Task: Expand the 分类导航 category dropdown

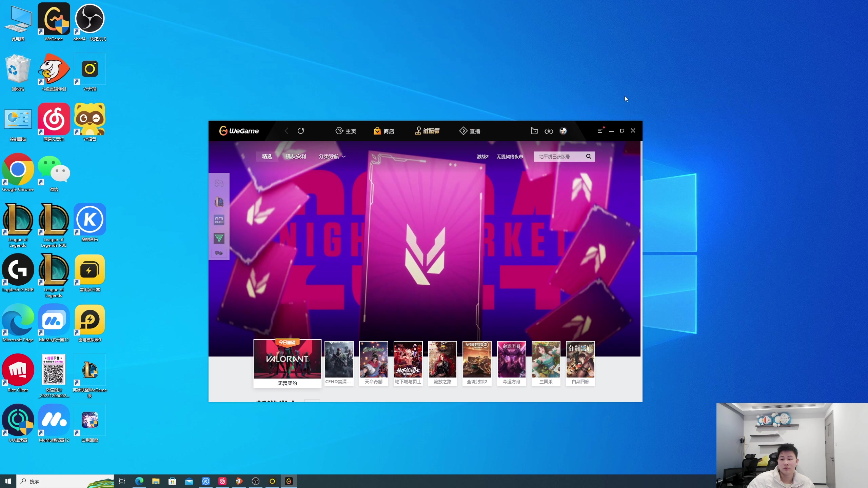Action: pos(332,156)
